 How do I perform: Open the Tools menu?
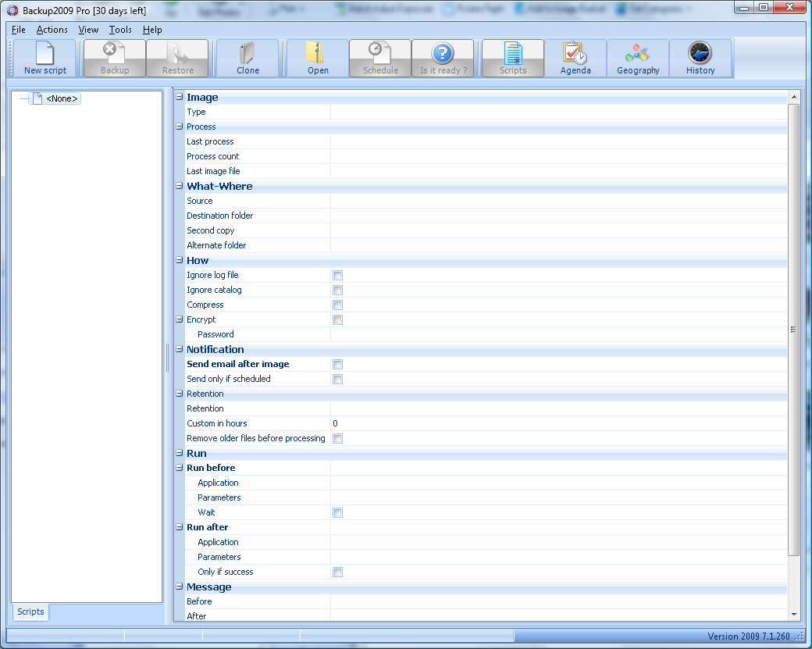click(120, 30)
